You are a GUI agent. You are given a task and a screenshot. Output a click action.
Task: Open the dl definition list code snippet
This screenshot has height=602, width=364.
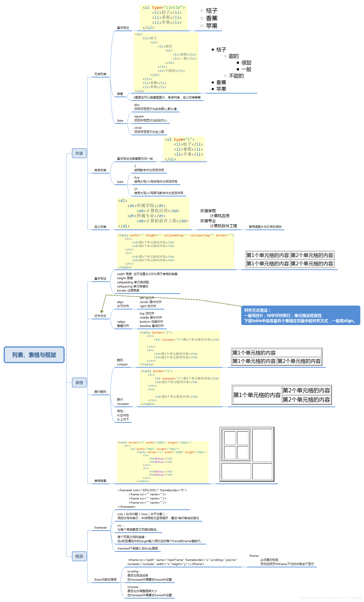(153, 213)
